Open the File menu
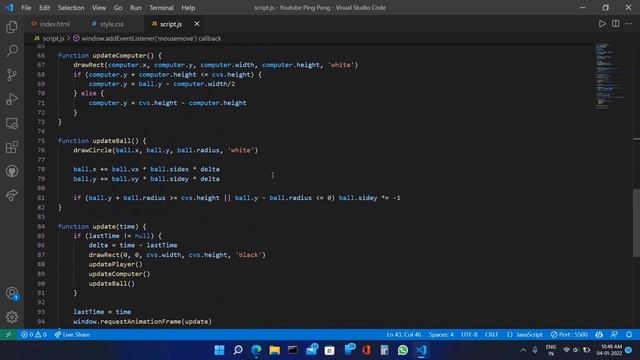Viewport: 640px width, 360px height. (x=26, y=8)
